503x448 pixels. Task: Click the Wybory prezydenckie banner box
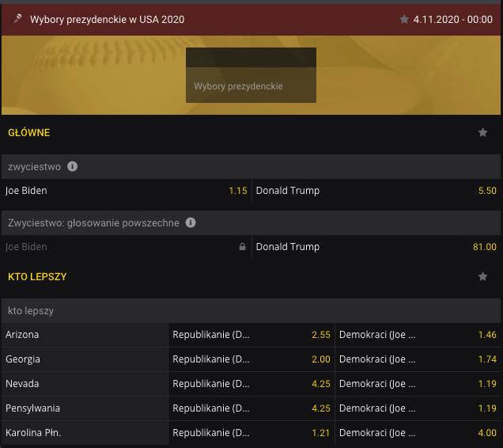pos(251,75)
